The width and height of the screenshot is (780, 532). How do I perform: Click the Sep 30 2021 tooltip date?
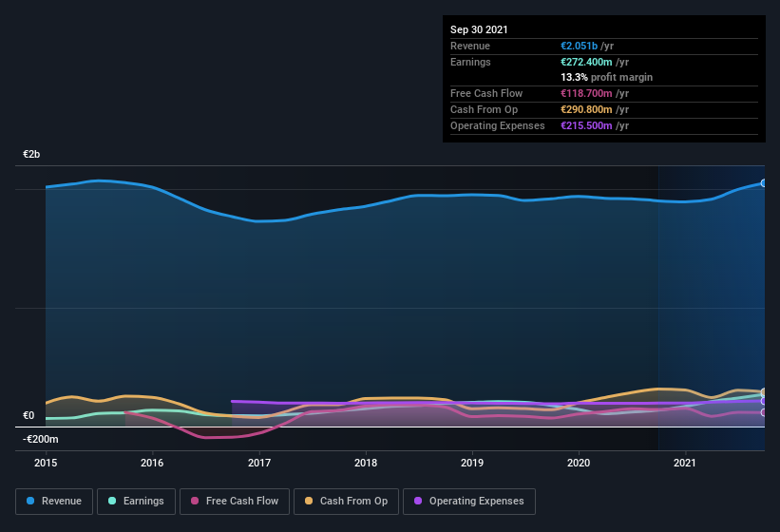479,29
